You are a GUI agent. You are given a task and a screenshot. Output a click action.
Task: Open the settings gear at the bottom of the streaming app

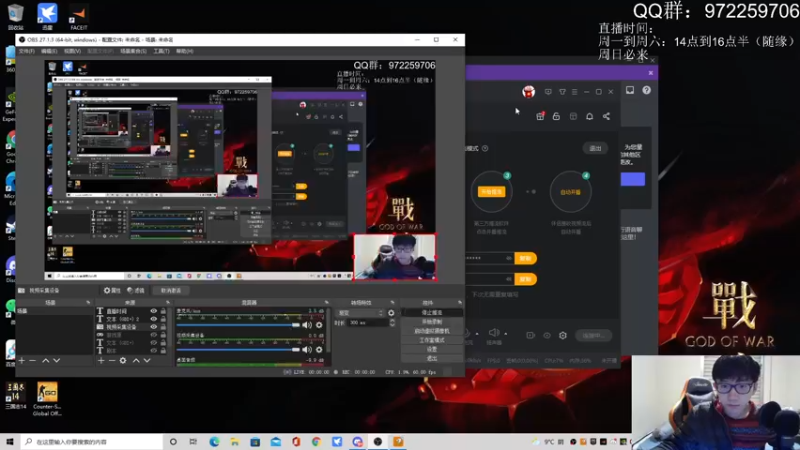click(x=563, y=335)
